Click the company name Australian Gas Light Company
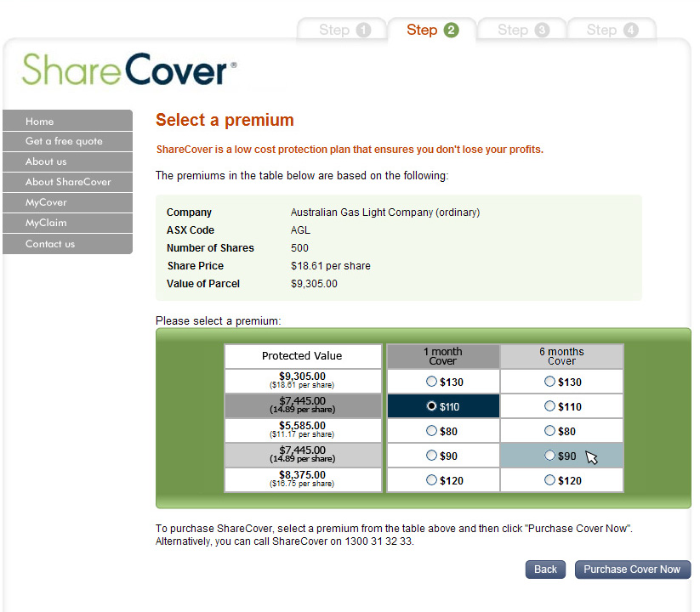The image size is (700, 612). point(384,212)
